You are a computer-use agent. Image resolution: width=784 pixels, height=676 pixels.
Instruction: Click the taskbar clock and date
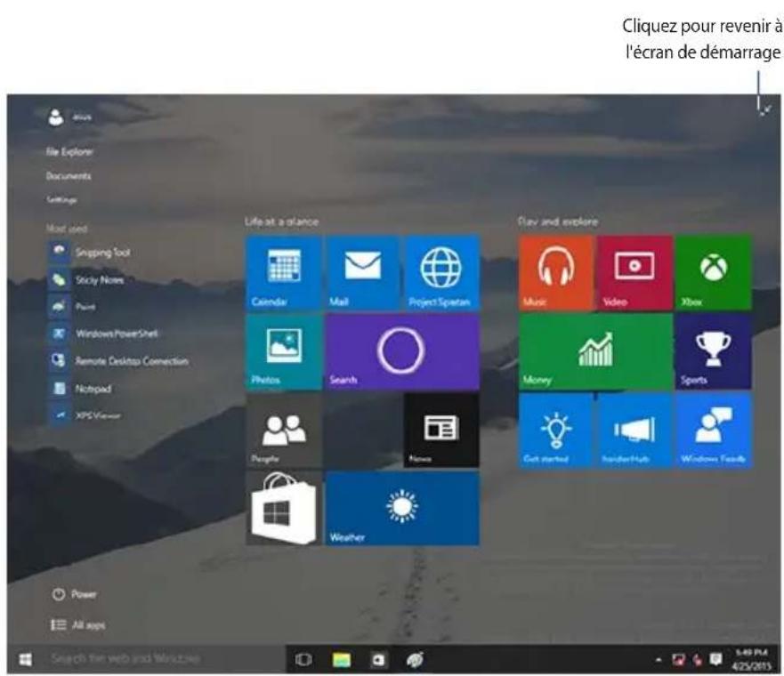tap(751, 659)
